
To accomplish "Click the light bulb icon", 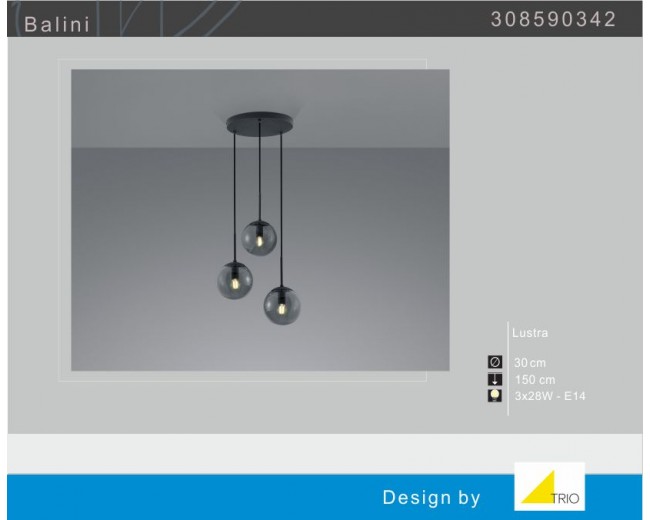I will (x=494, y=396).
